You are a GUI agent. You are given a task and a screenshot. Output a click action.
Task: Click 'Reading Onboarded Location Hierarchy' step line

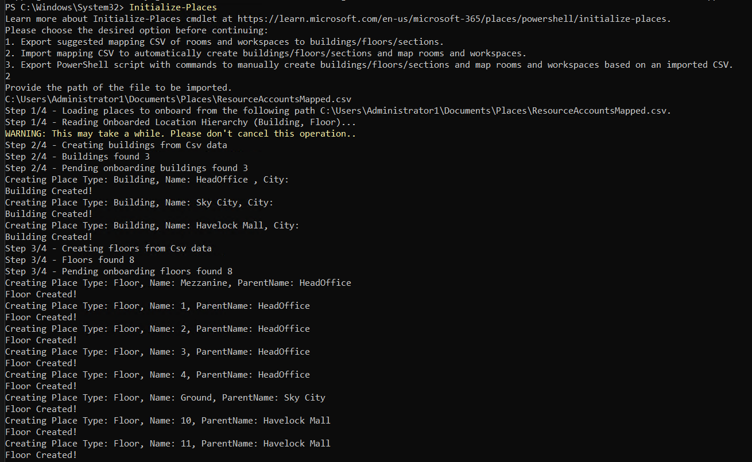[180, 122]
